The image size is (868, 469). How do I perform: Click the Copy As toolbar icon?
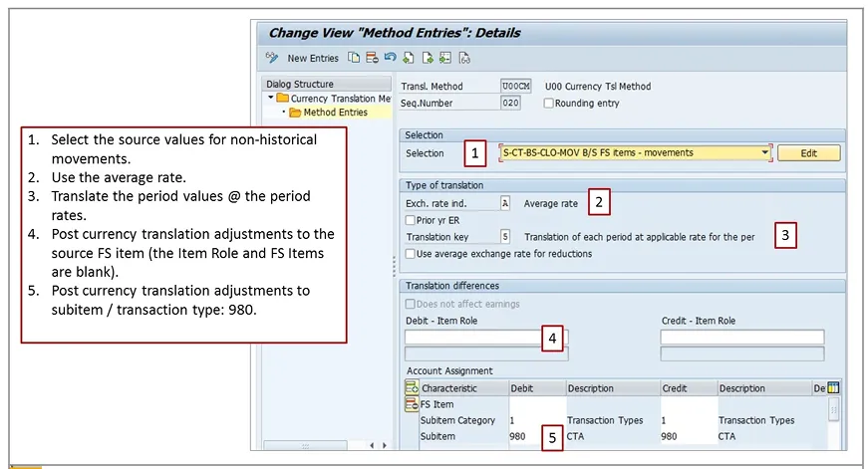(353, 59)
